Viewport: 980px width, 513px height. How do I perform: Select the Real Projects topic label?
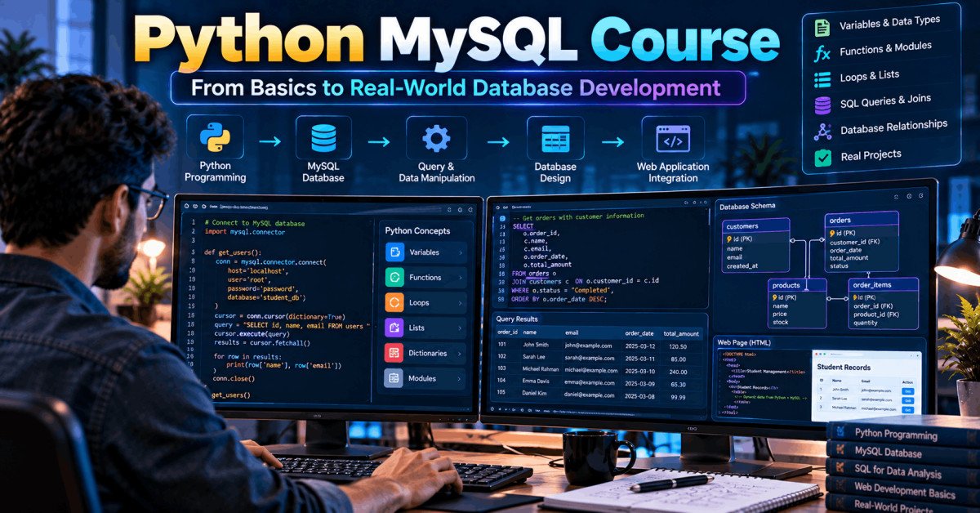click(871, 154)
